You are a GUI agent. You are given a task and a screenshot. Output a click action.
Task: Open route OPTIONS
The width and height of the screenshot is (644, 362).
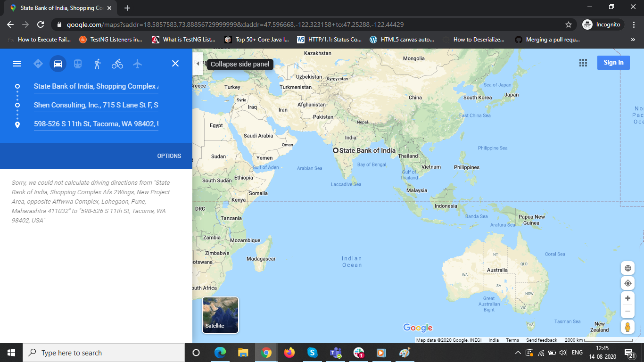pyautogui.click(x=169, y=156)
